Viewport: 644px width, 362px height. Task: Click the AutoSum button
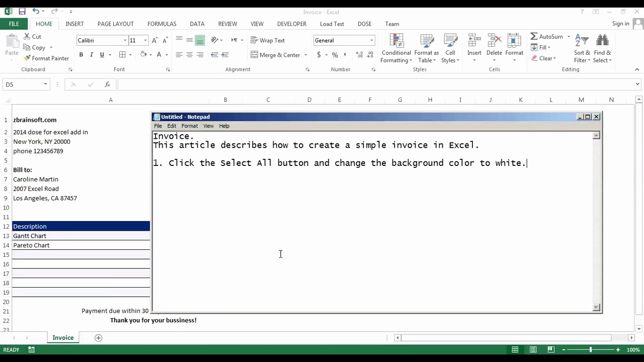point(547,37)
